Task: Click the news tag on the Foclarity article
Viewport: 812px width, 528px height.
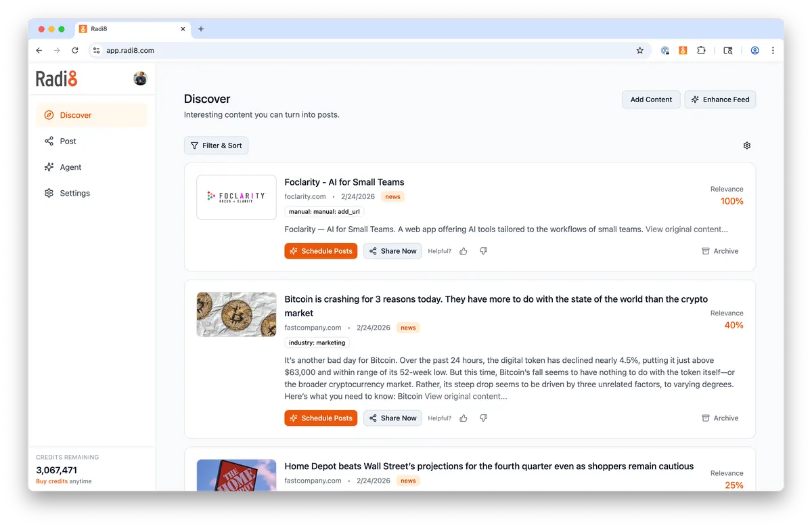Action: tap(393, 197)
